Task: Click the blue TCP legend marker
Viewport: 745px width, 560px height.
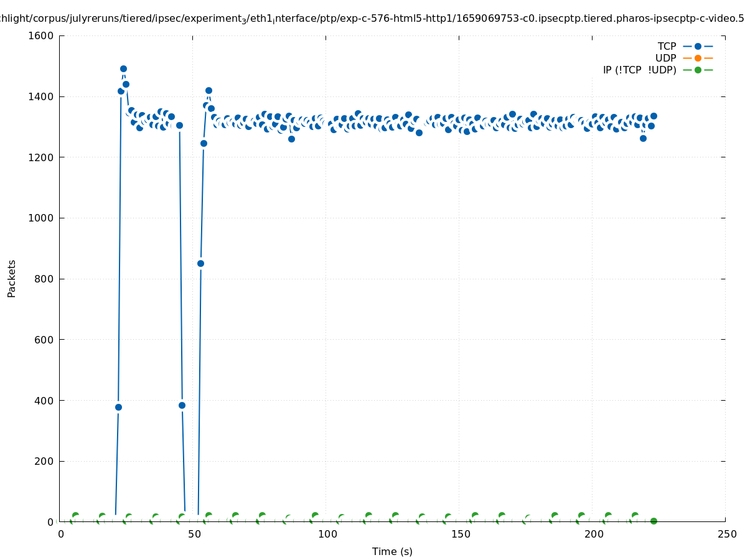Action: pyautogui.click(x=698, y=46)
